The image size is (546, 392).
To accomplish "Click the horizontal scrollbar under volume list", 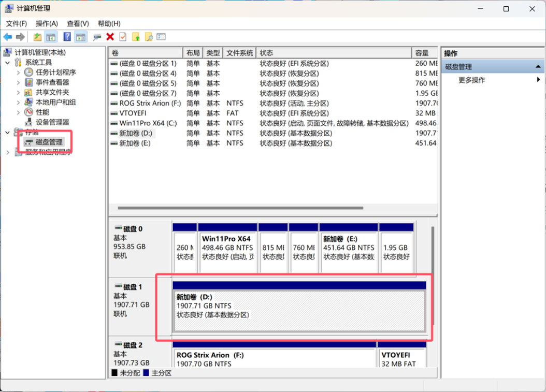I will coord(240,208).
